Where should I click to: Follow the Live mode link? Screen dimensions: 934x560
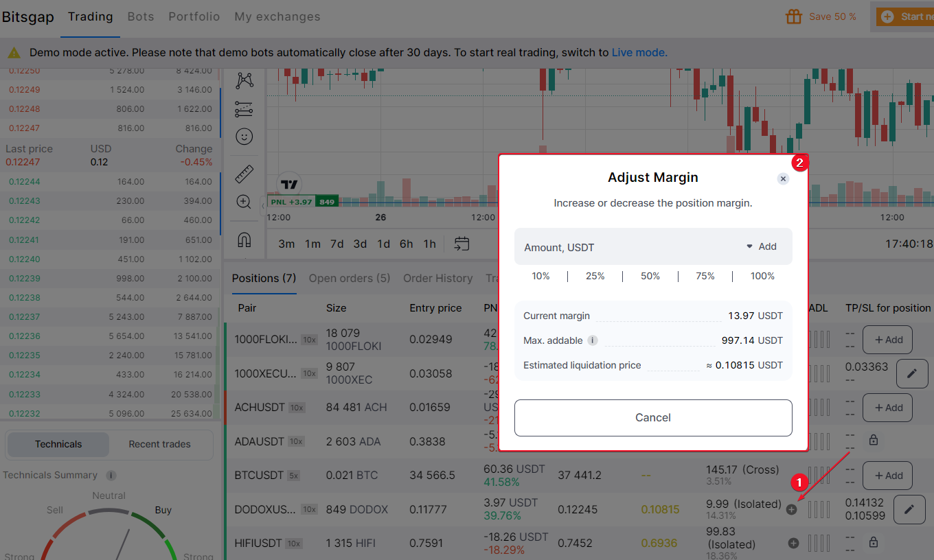(x=639, y=52)
